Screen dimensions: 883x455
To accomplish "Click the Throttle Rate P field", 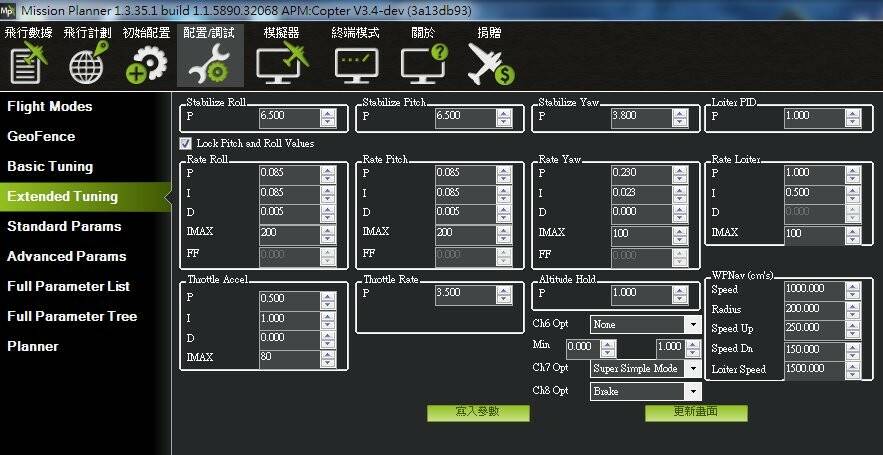I will pyautogui.click(x=465, y=295).
